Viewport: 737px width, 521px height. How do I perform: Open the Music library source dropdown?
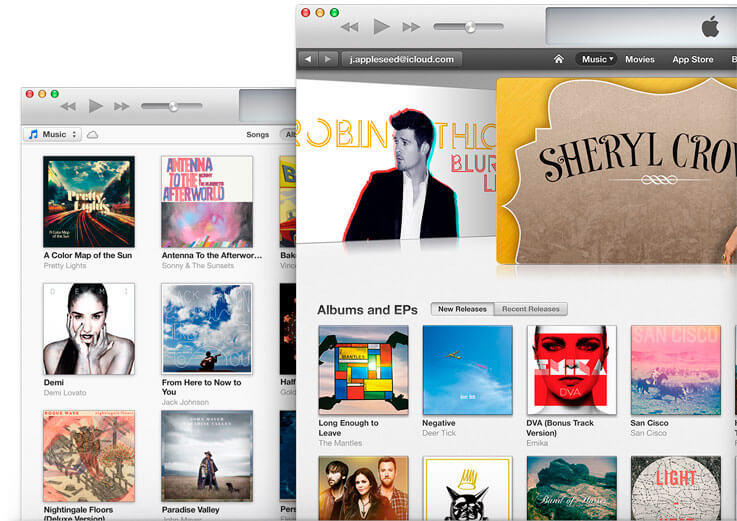click(52, 134)
